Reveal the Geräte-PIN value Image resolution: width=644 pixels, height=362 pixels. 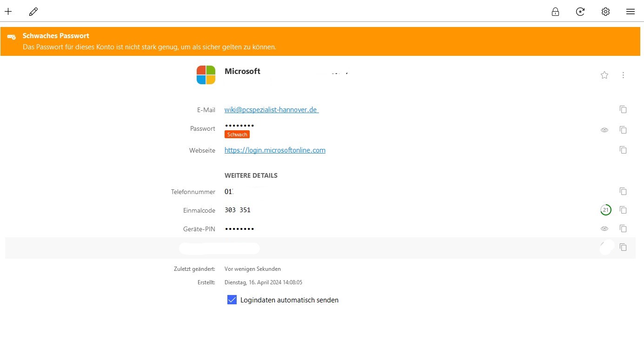[604, 228]
